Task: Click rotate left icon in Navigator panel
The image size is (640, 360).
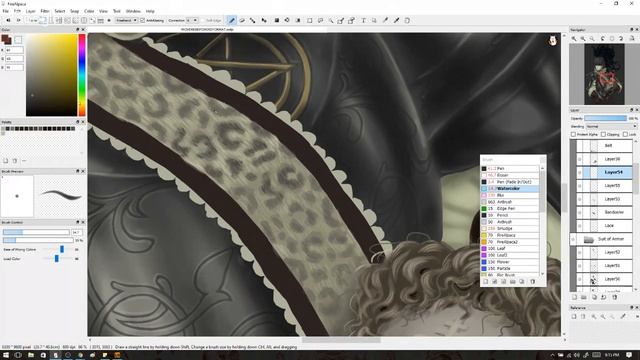Action: [603, 38]
